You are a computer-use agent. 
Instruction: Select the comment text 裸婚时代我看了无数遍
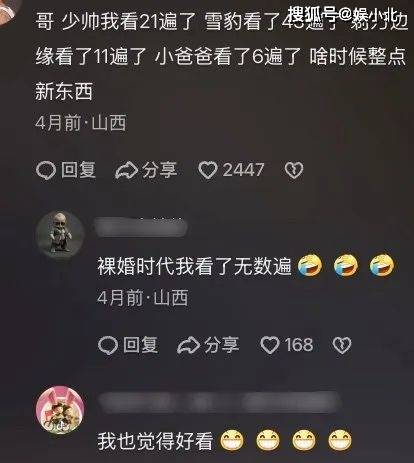(194, 266)
